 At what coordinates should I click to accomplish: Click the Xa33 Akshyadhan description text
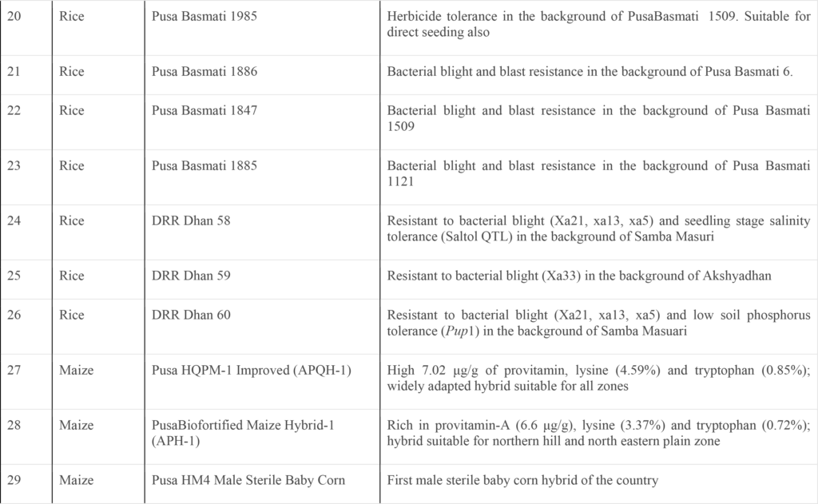(x=582, y=276)
